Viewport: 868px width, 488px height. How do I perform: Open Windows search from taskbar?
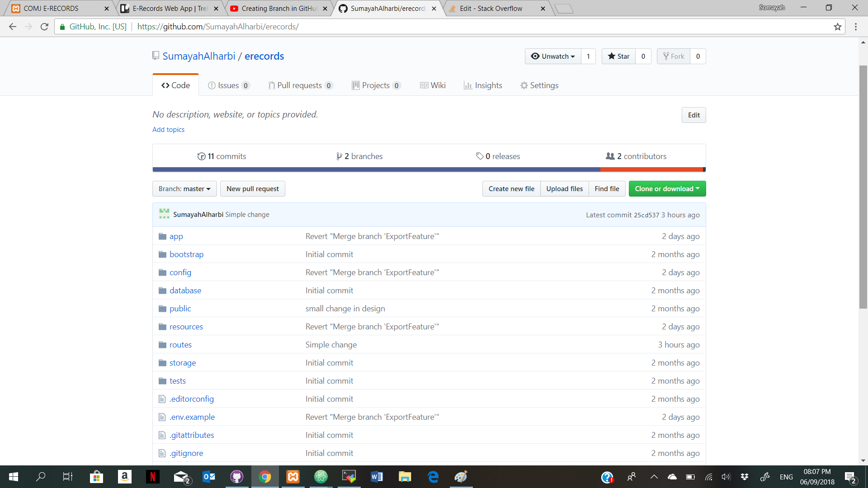pyautogui.click(x=41, y=477)
